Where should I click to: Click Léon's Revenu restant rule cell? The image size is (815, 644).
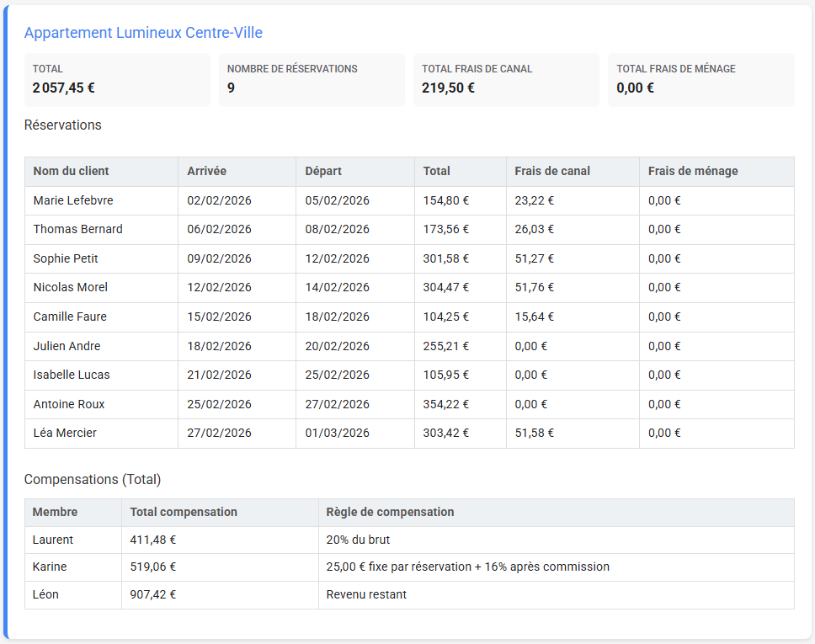click(x=366, y=594)
